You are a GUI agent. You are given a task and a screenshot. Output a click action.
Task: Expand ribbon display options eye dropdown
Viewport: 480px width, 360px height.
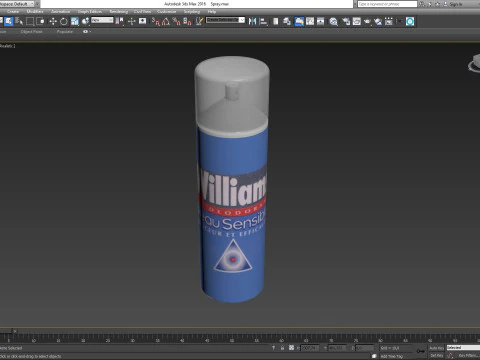click(x=86, y=32)
